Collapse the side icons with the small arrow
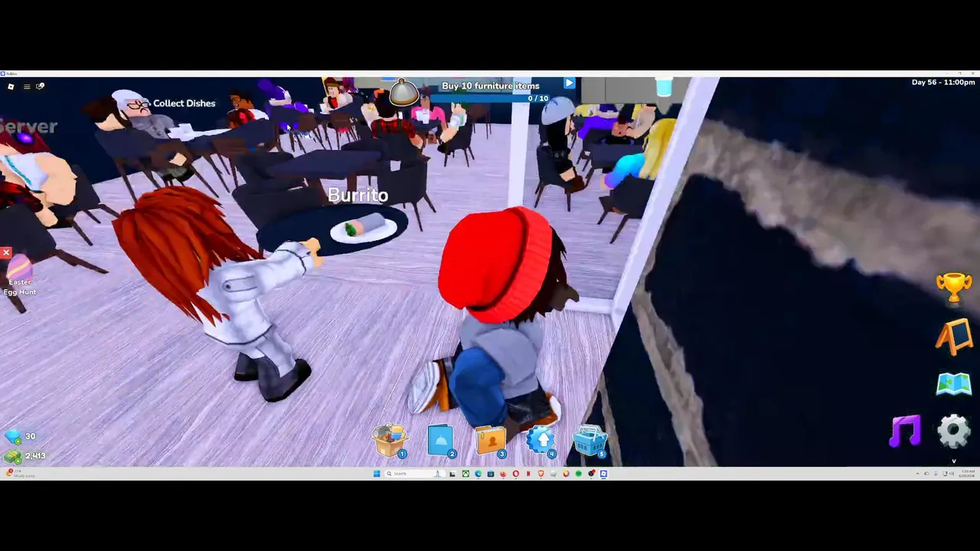Screen dimensions: 980x551 (954, 461)
